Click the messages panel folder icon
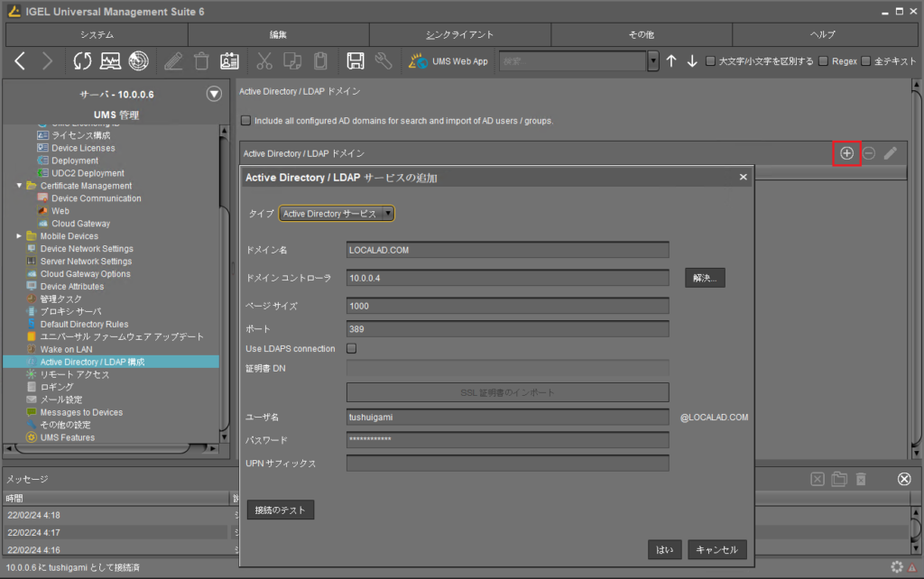 click(839, 479)
